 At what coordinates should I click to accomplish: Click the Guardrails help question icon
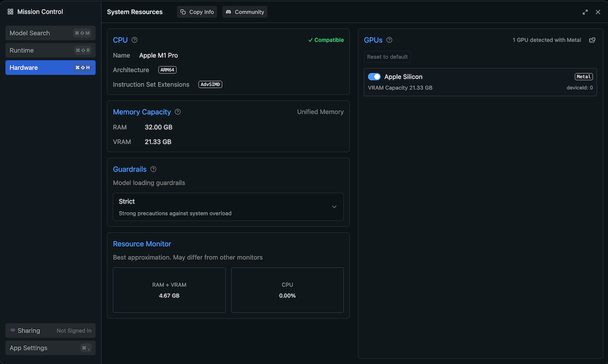click(154, 170)
